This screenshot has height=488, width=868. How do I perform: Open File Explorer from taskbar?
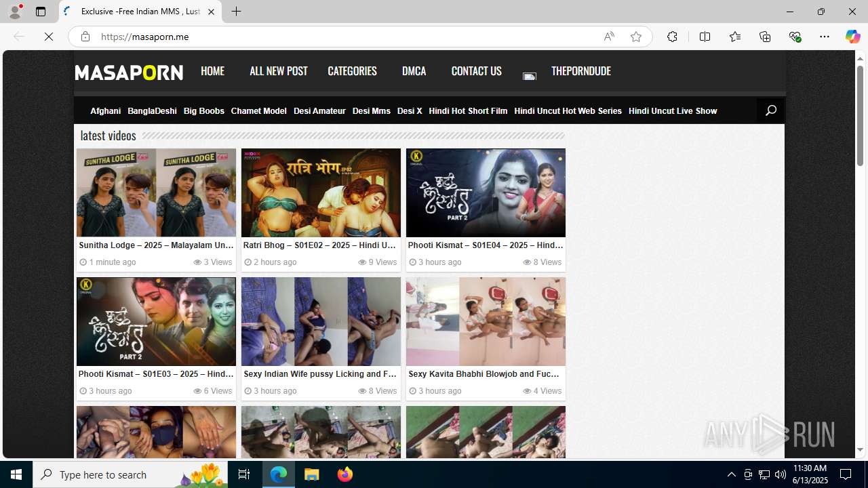(312, 474)
